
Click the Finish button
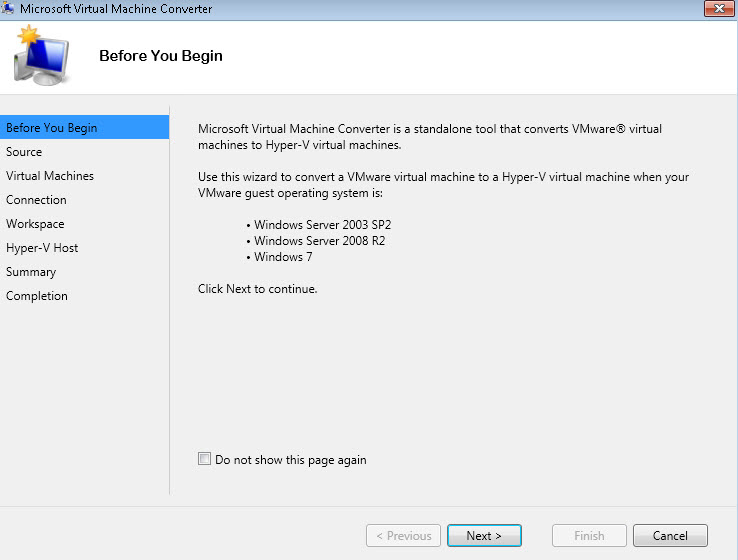click(x=589, y=536)
